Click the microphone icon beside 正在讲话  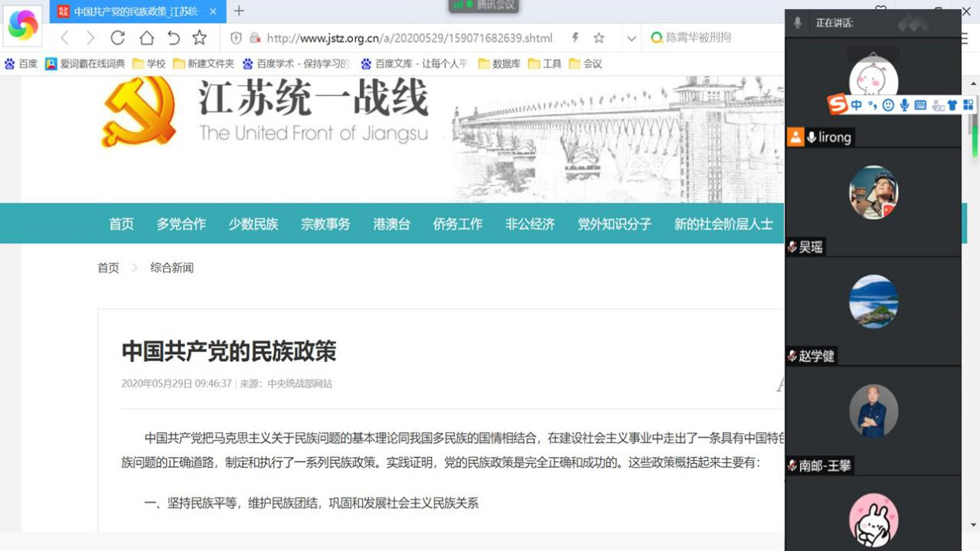click(798, 23)
